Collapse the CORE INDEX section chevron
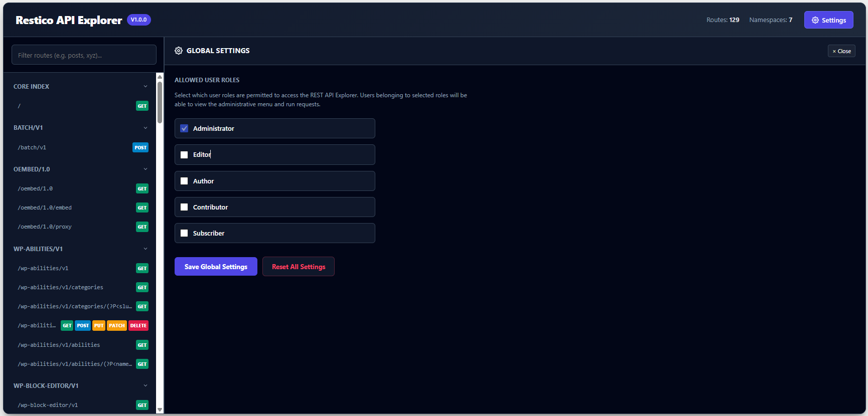The image size is (868, 416). pyautogui.click(x=146, y=86)
